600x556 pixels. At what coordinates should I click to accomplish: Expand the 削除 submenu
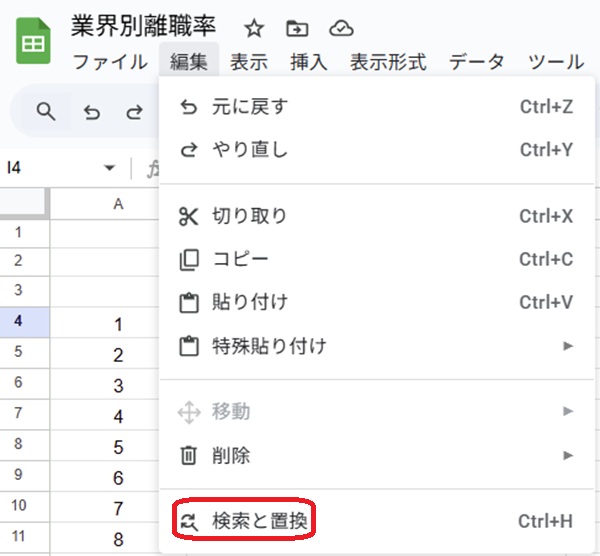(x=377, y=455)
